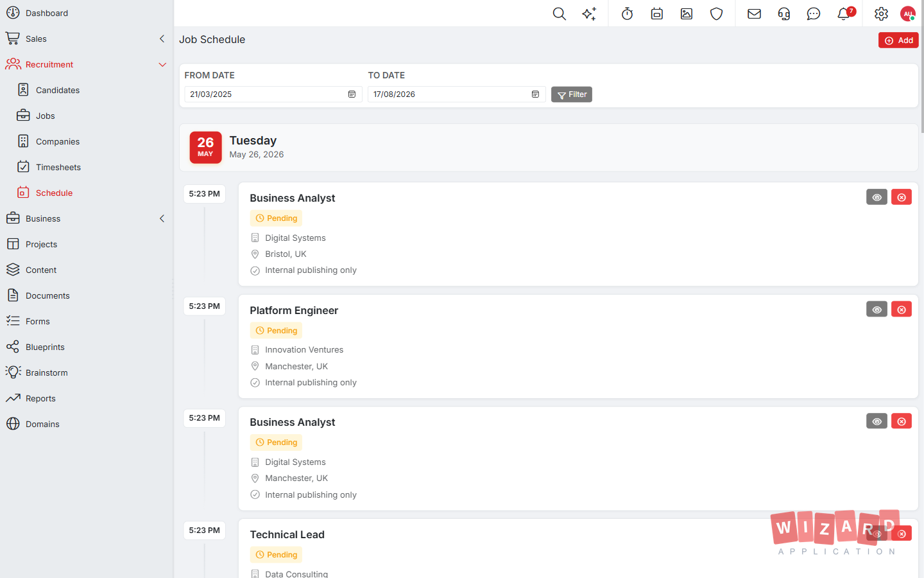
Task: Expand the Business menu chevron
Action: pos(162,218)
